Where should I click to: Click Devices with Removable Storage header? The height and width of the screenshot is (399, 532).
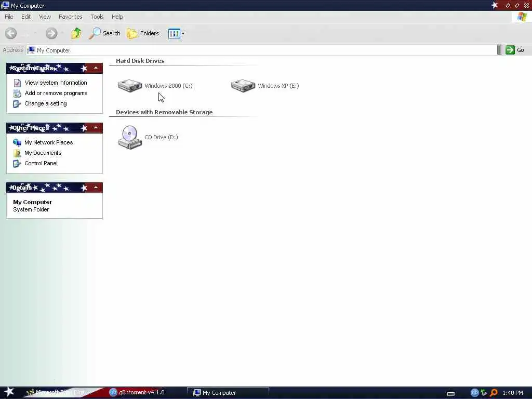164,112
